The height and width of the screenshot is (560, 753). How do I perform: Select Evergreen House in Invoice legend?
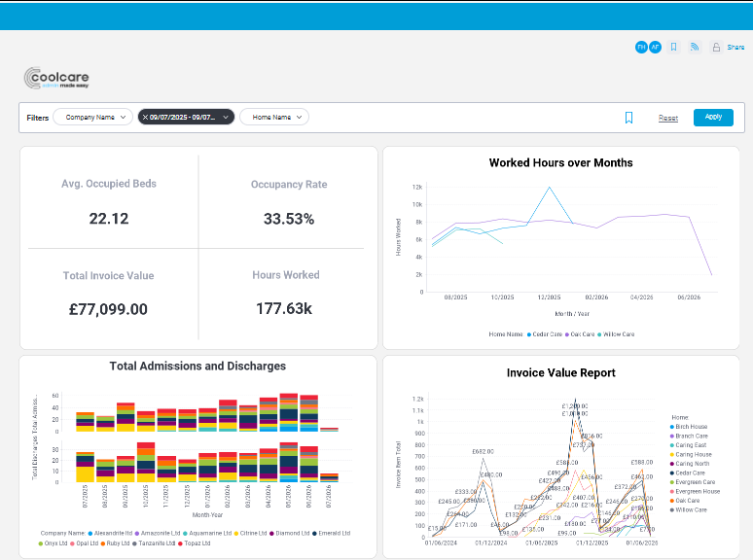[695, 491]
